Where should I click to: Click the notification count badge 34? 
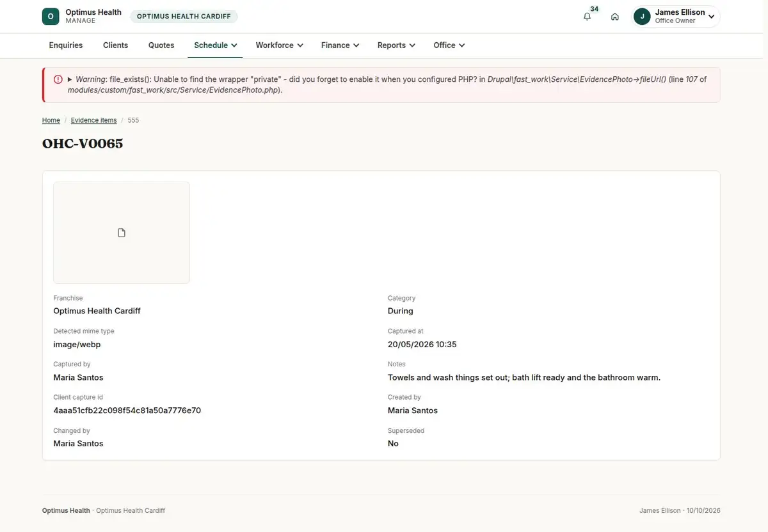click(x=595, y=9)
